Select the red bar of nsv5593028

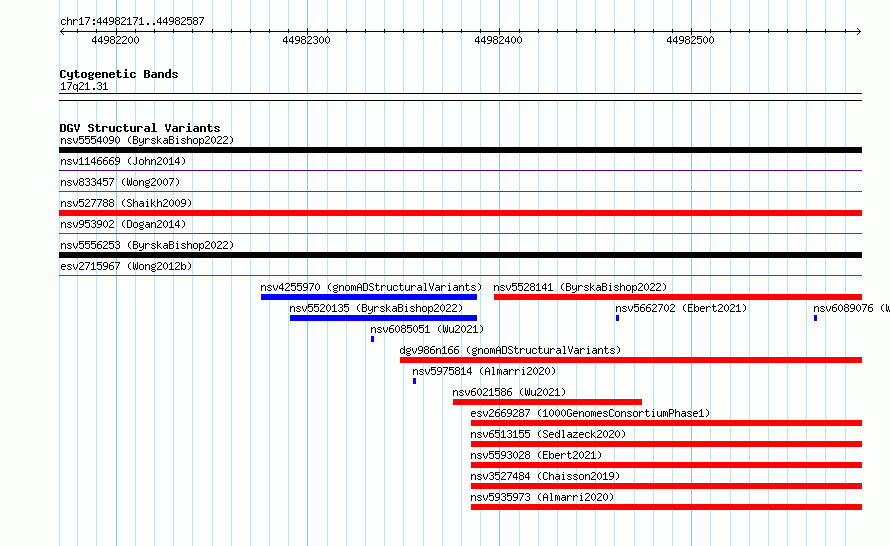pyautogui.click(x=666, y=465)
